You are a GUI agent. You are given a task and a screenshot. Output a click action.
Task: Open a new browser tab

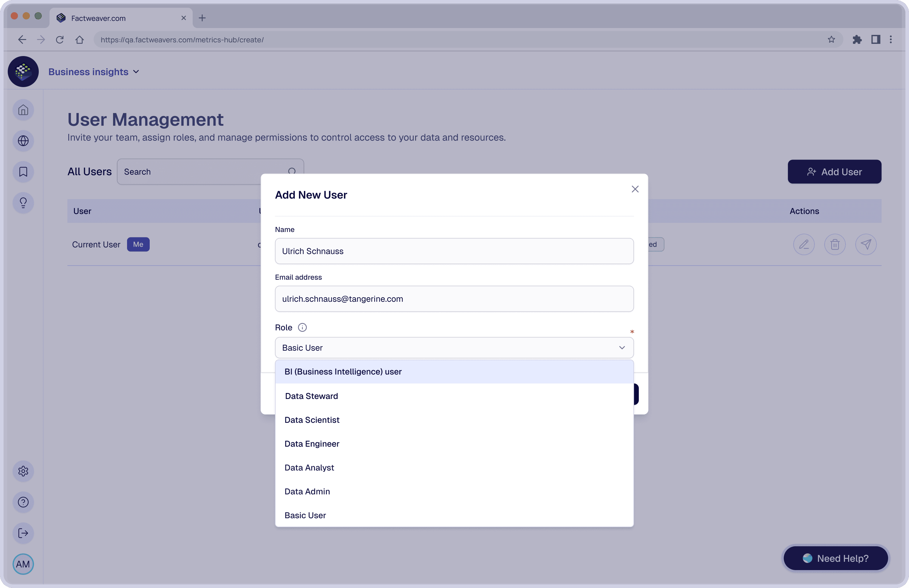pyautogui.click(x=202, y=18)
